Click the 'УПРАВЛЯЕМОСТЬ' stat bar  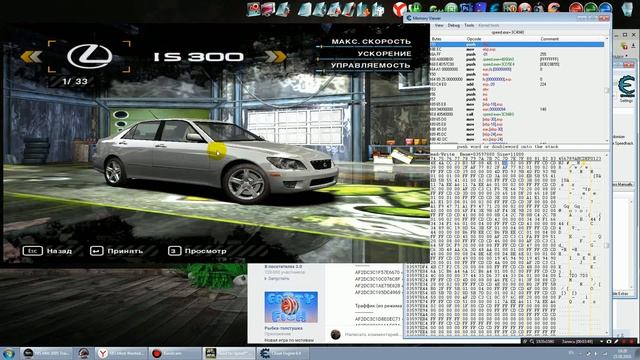pos(364,67)
